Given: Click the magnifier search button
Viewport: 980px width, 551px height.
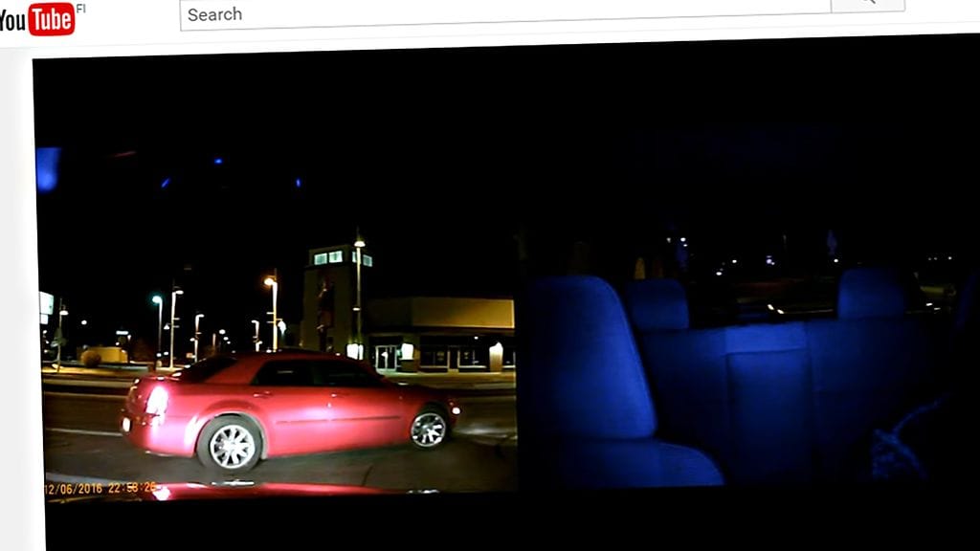Looking at the screenshot, I should coord(867,3).
